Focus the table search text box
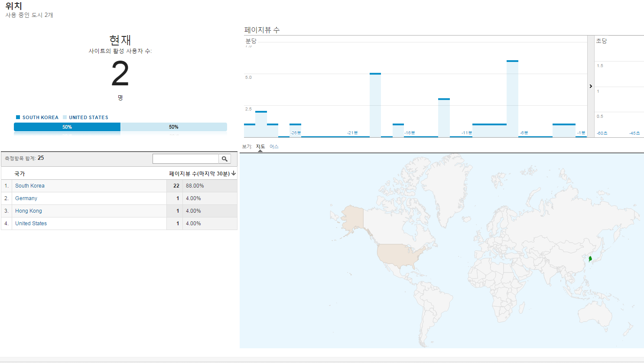644x363 pixels. click(x=185, y=159)
